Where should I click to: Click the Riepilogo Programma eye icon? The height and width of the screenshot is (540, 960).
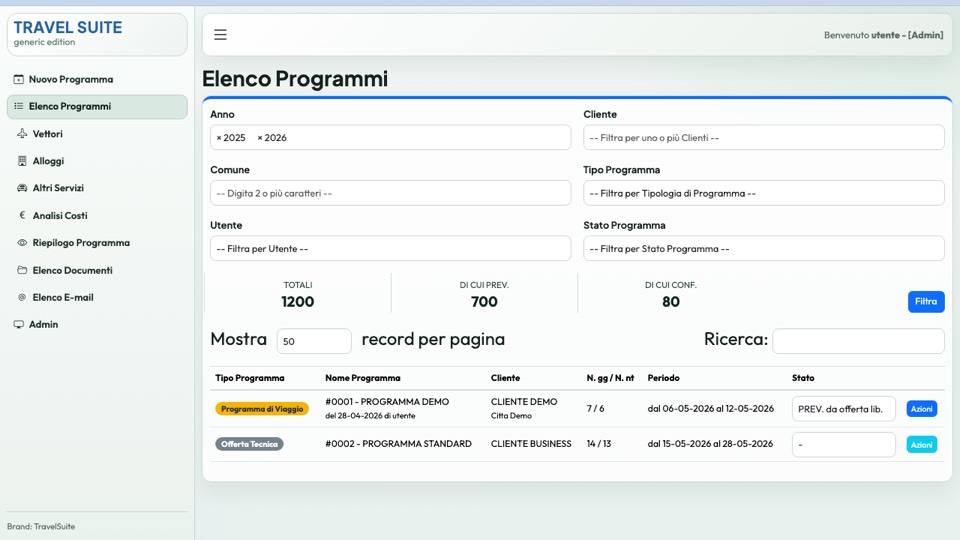point(22,242)
